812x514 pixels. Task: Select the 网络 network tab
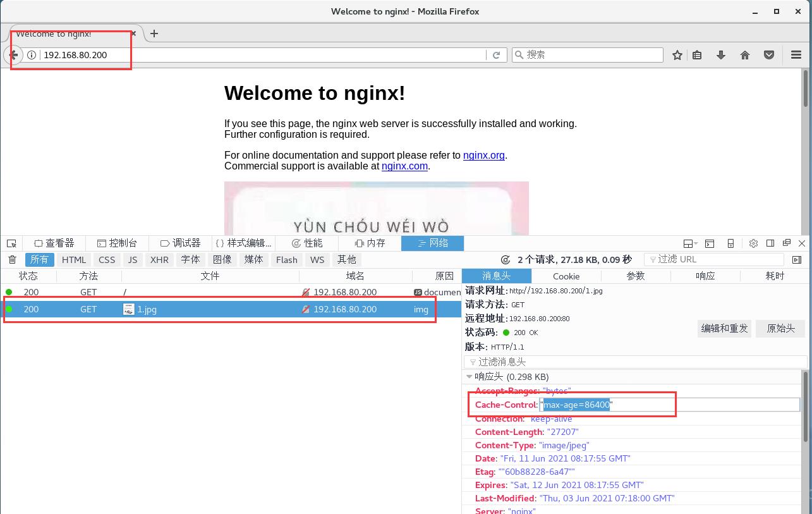[x=433, y=243]
